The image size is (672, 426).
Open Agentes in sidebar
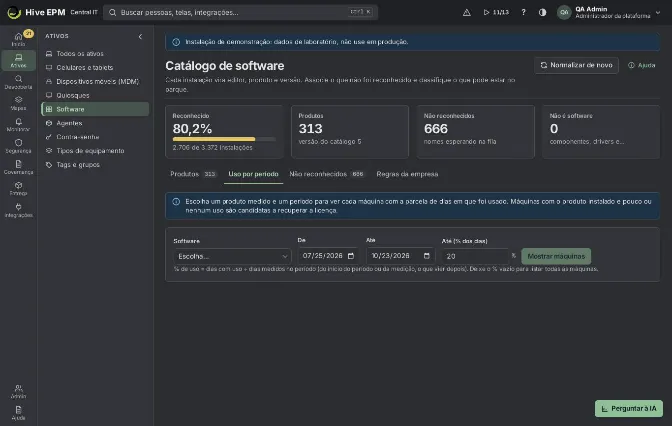[x=95, y=123]
